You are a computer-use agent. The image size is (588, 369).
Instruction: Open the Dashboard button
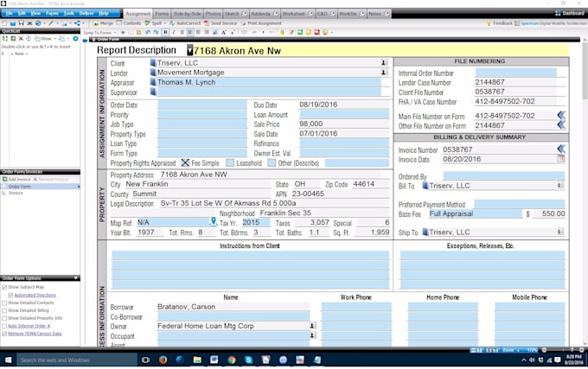pos(569,13)
